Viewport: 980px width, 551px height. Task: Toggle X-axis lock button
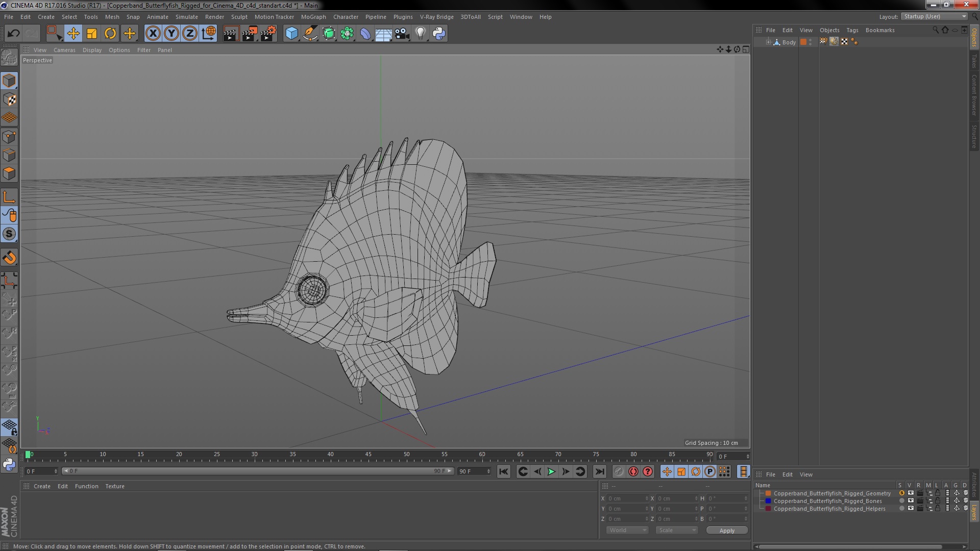point(153,34)
